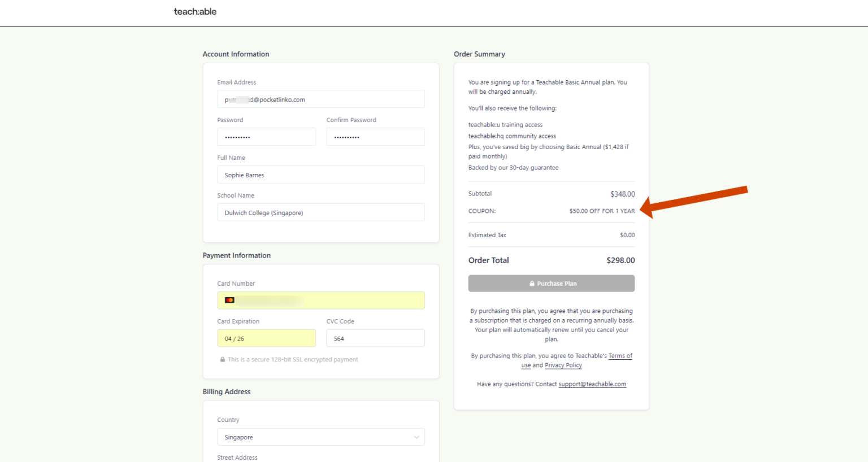The image size is (868, 462).
Task: Open the Singapore country selector
Action: (x=321, y=437)
